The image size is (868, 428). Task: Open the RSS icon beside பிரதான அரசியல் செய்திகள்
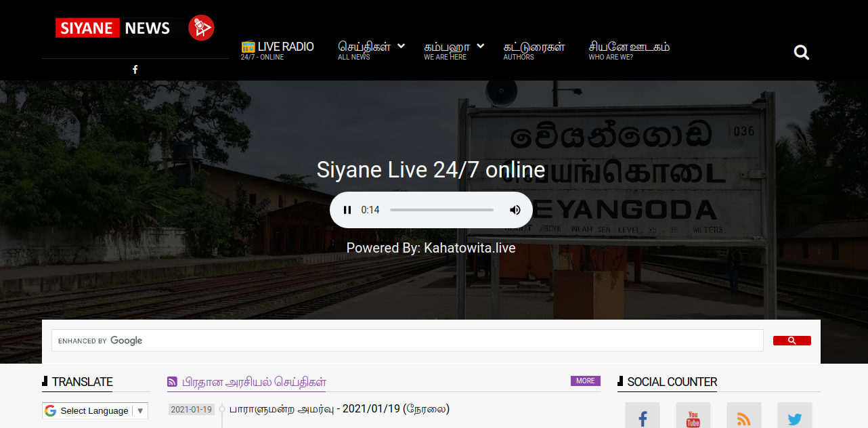(173, 382)
